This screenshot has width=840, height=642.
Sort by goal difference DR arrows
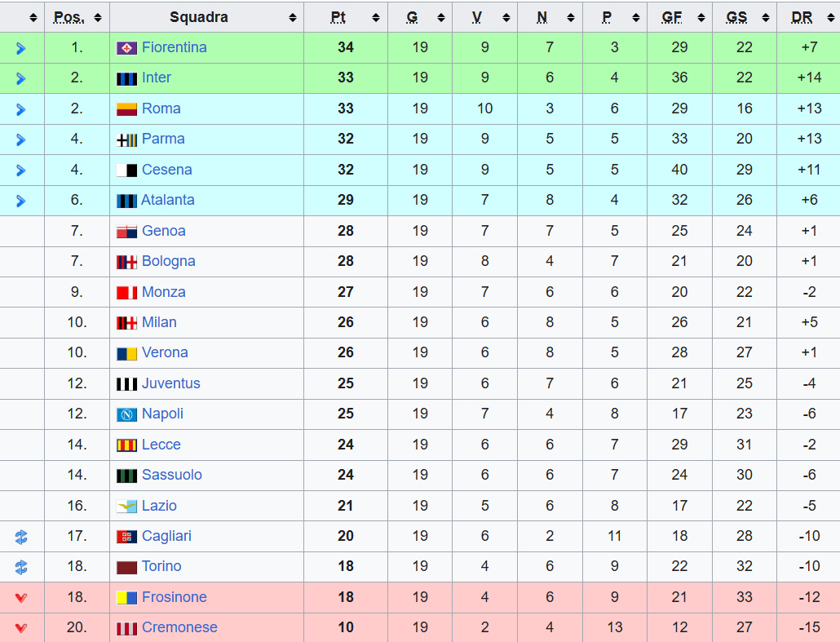(x=829, y=17)
